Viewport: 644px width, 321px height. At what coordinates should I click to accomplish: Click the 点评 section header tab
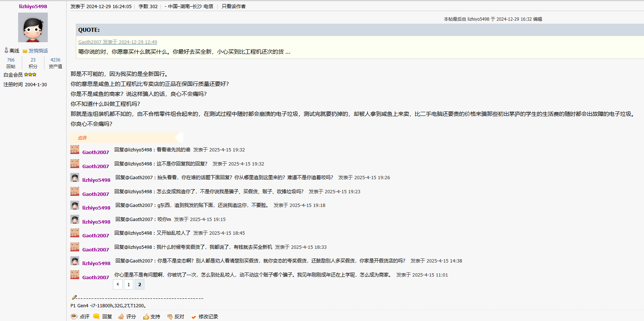pyautogui.click(x=82, y=138)
